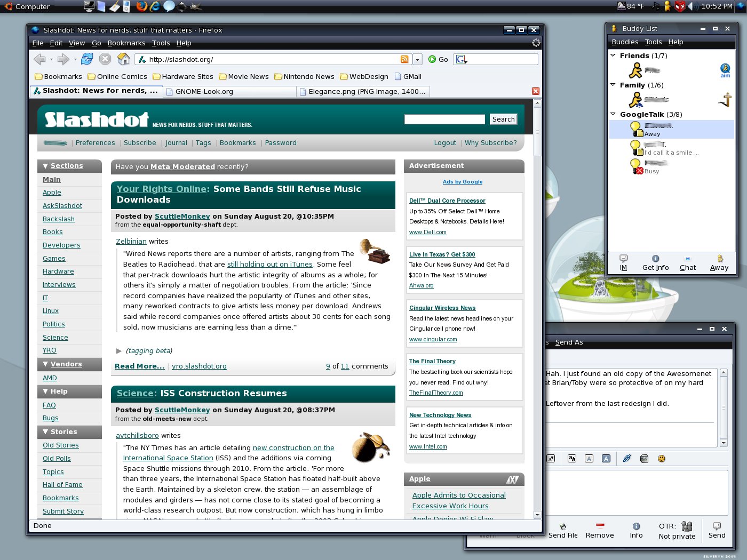Image resolution: width=747 pixels, height=560 pixels.
Task: Click the Away button in Buddy List toolbar
Action: point(719,263)
